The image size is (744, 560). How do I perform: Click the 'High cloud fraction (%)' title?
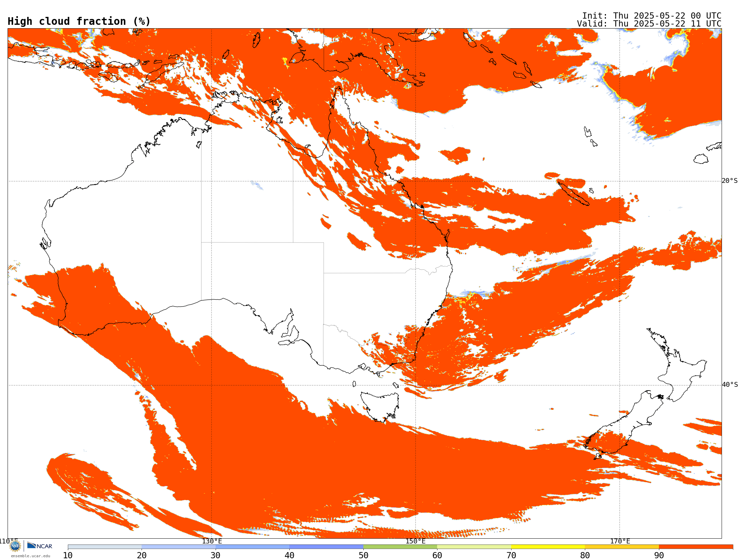tap(79, 21)
